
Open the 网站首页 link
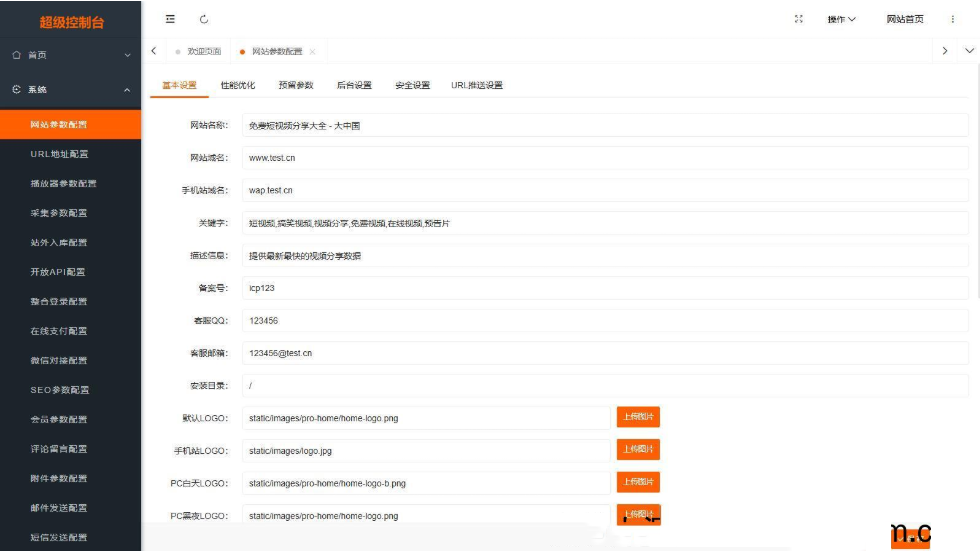pos(904,19)
